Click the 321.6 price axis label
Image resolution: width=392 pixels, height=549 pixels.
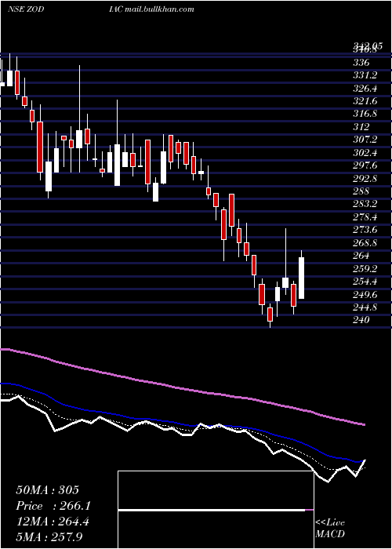click(x=365, y=101)
